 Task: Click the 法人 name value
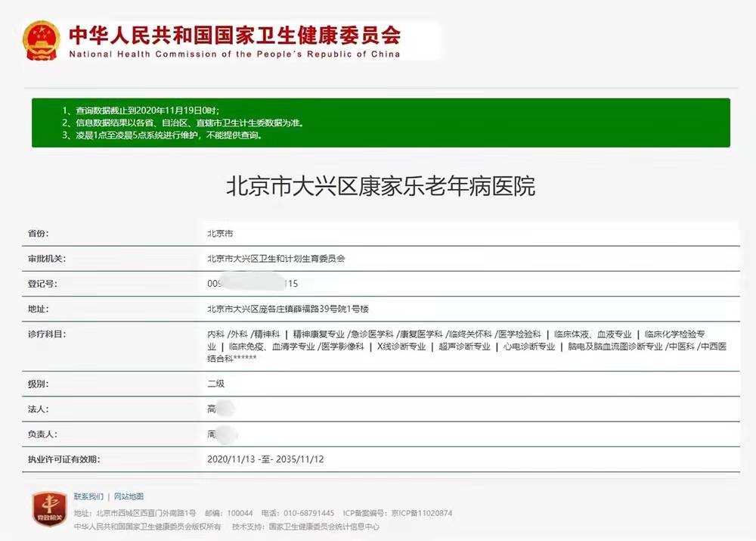[221, 409]
